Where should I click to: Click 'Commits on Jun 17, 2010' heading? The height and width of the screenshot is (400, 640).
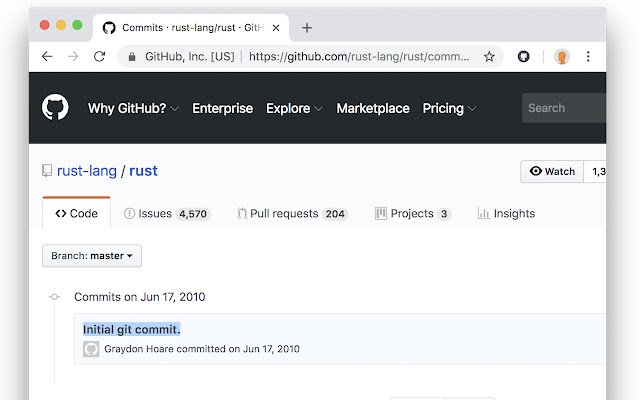(x=140, y=297)
